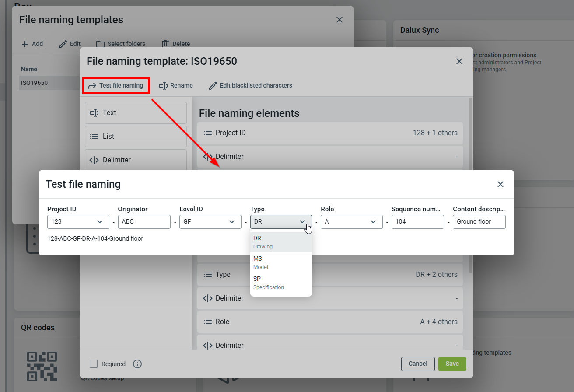Choose SP Specification option
574x392 pixels.
281,283
